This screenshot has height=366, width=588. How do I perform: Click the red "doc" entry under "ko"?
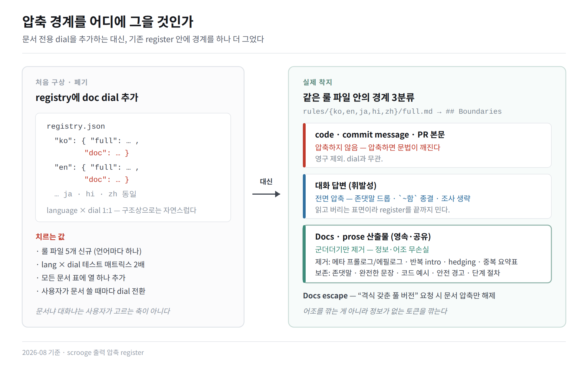(107, 153)
